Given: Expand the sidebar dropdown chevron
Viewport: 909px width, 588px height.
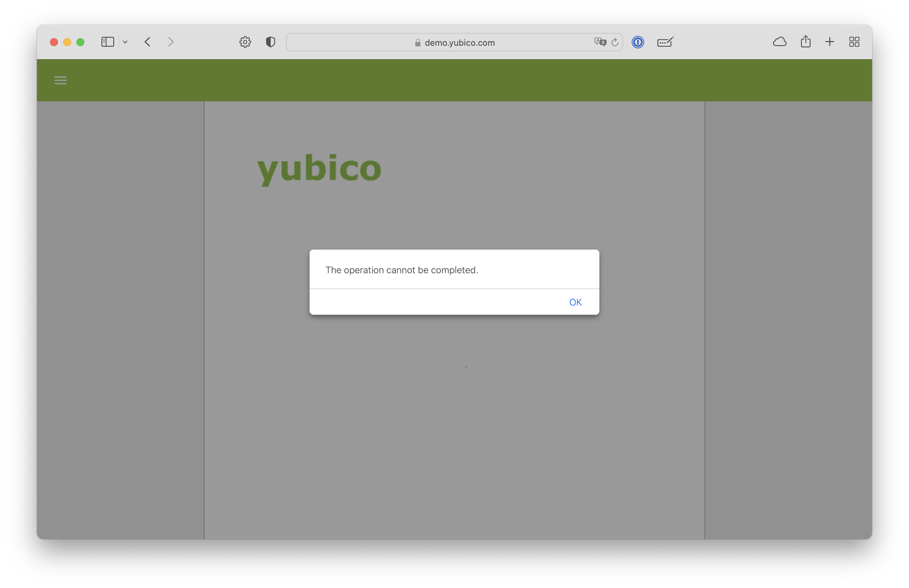Looking at the screenshot, I should tap(125, 42).
